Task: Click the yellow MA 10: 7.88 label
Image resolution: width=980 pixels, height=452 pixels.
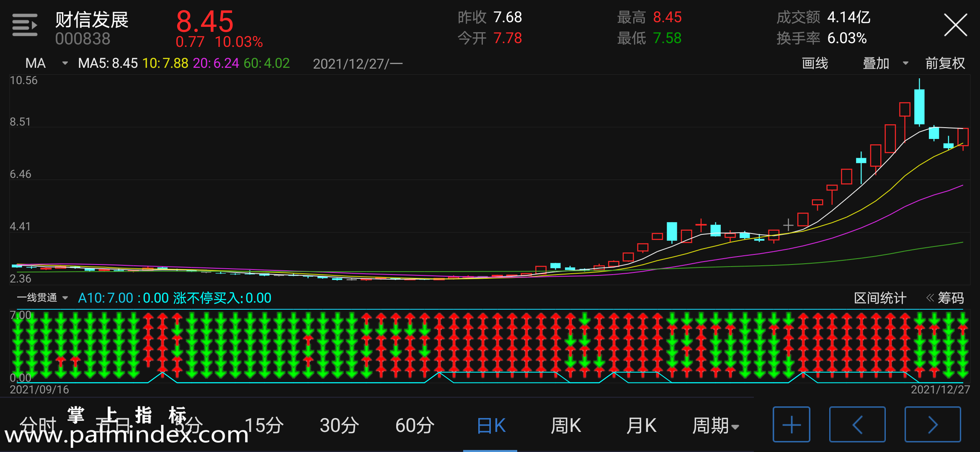Action: pyautogui.click(x=165, y=63)
